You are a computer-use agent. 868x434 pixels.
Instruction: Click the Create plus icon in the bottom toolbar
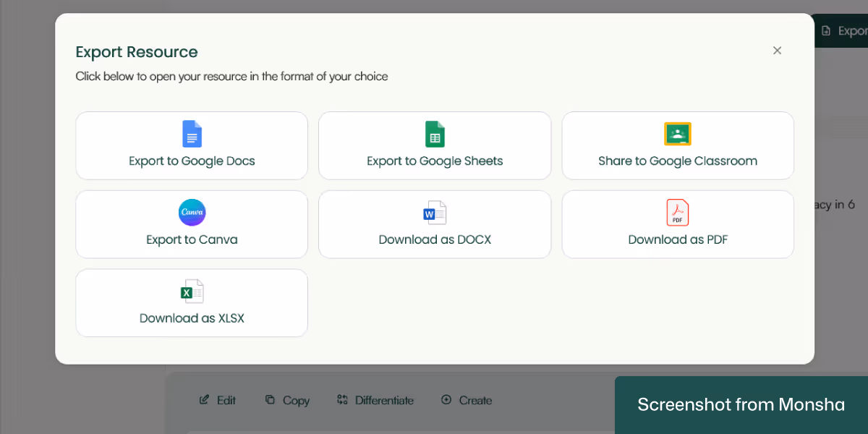446,400
